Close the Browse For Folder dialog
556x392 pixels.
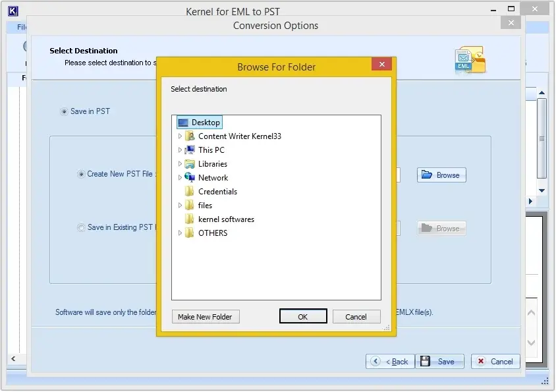tap(382, 64)
